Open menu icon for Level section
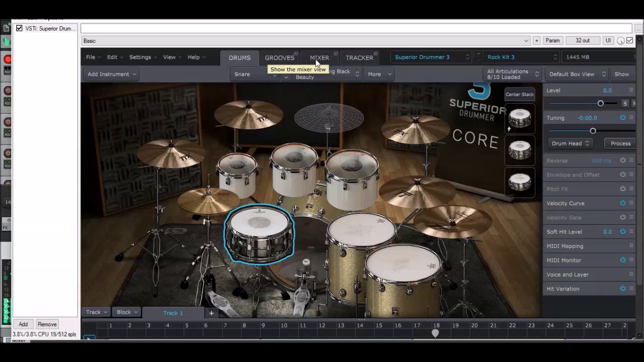Image resolution: width=644 pixels, height=362 pixels. 631,90
